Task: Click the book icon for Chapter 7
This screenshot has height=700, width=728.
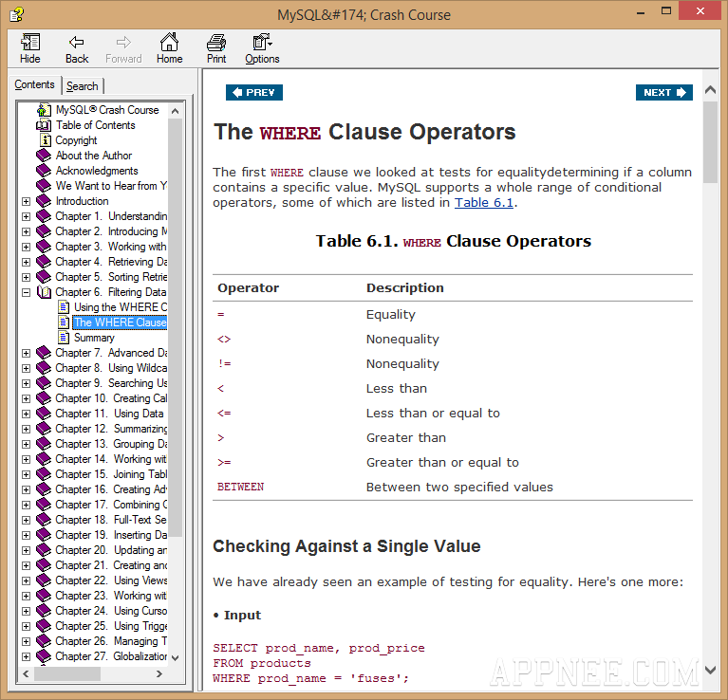Action: [x=44, y=353]
